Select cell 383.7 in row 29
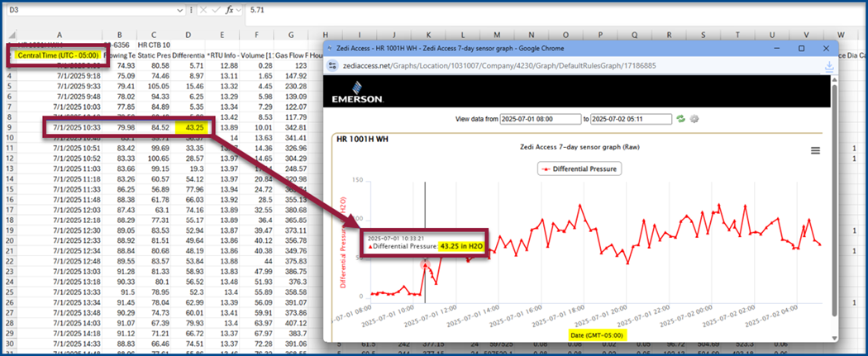Screen dimensions: 868x356 [x=291, y=334]
